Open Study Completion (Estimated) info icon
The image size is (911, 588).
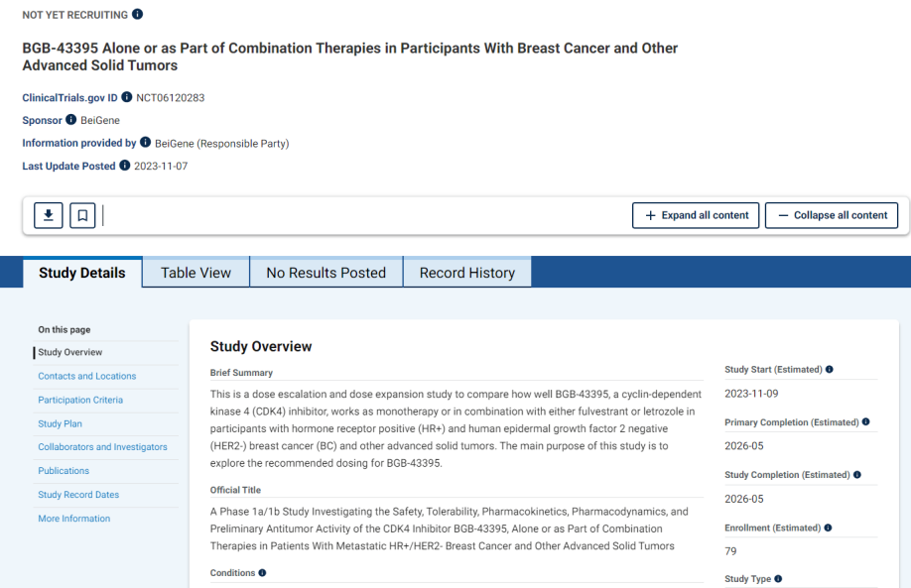click(x=857, y=475)
